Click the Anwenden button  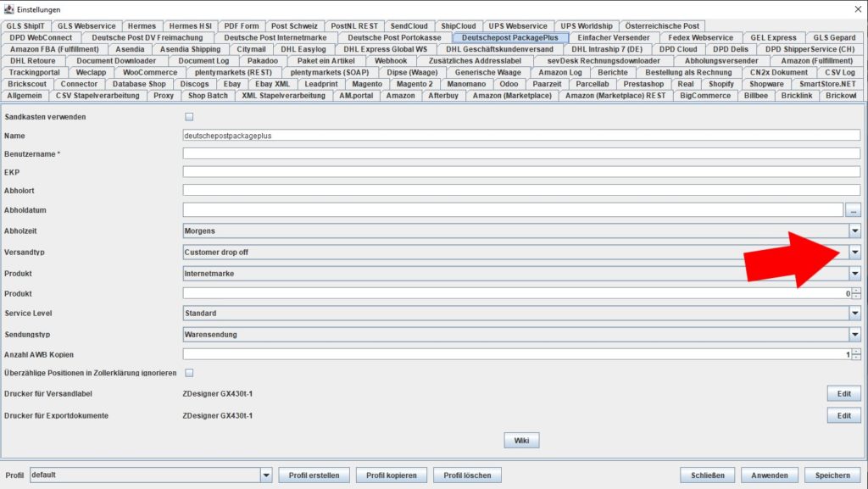[x=770, y=475]
